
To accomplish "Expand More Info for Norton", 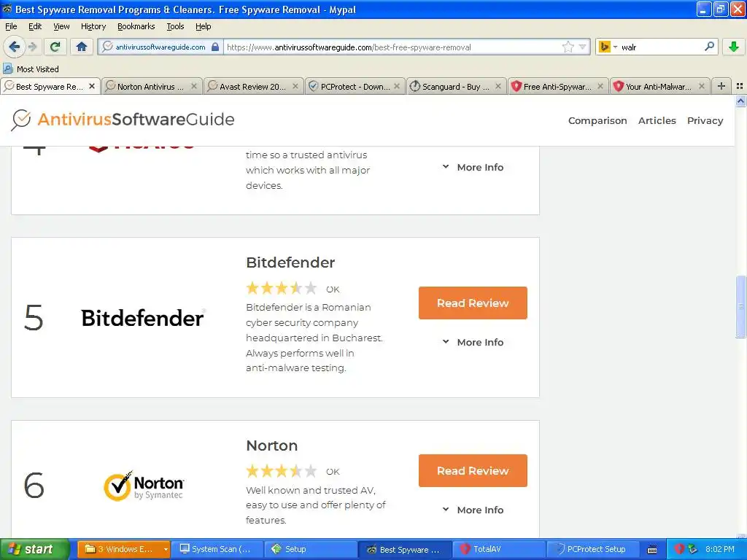I will (x=473, y=510).
